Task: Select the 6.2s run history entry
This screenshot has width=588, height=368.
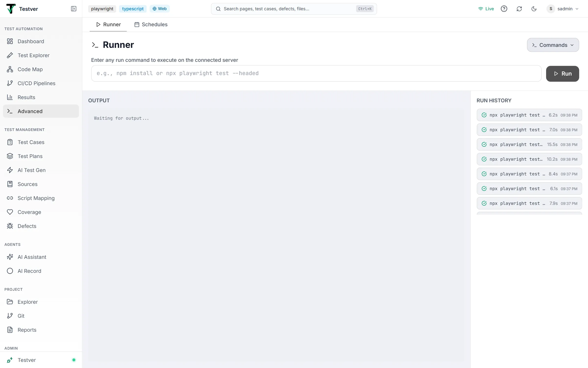Action: pyautogui.click(x=529, y=115)
